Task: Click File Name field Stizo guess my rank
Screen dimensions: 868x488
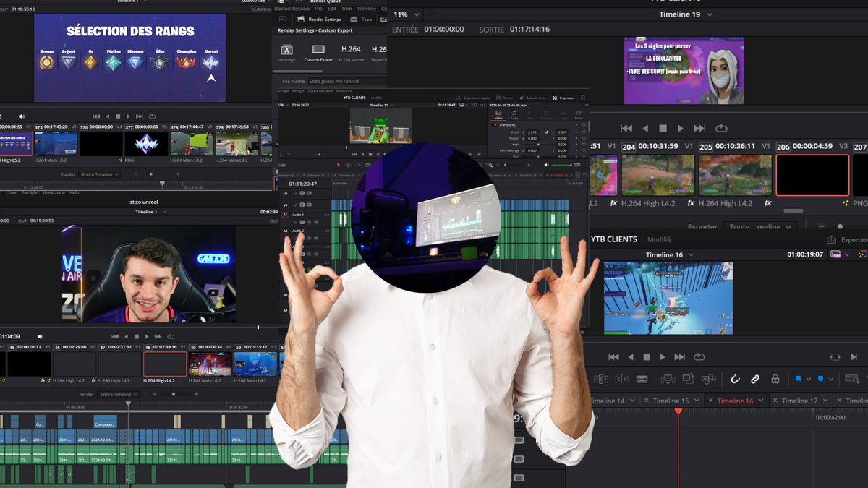Action: click(347, 82)
